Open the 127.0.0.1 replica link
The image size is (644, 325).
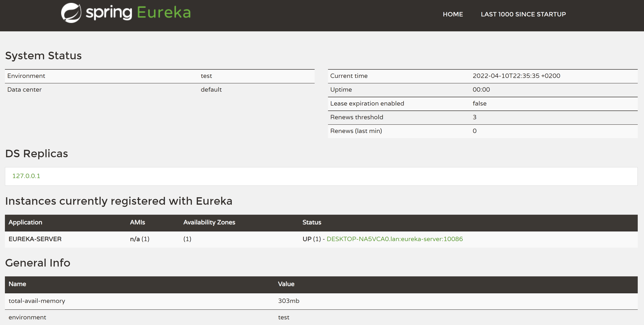(x=26, y=176)
